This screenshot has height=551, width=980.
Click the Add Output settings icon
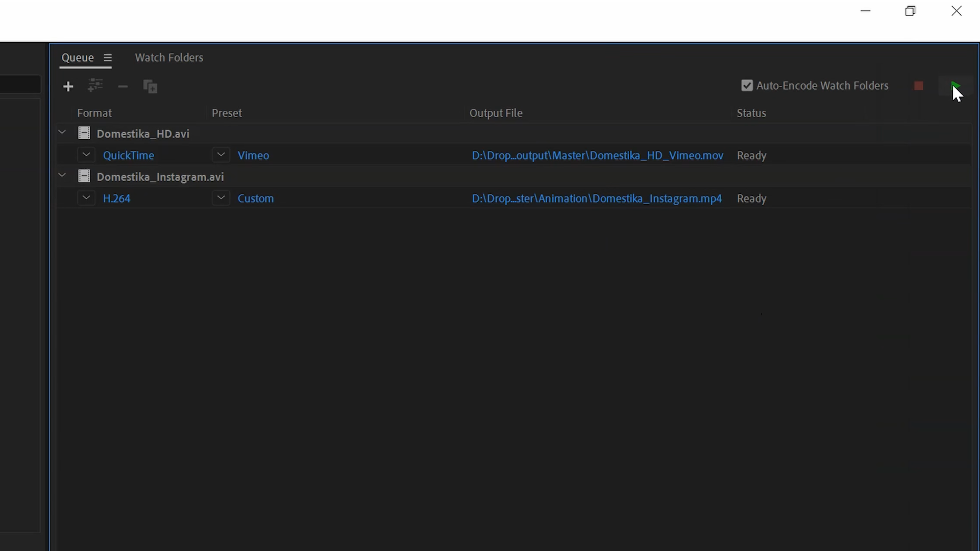95,86
